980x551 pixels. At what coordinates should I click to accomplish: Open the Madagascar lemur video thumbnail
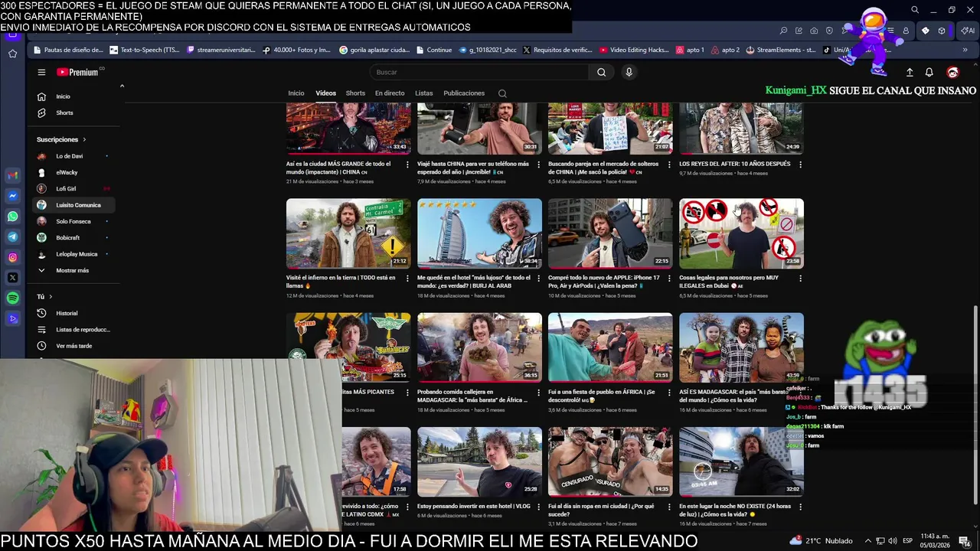741,347
